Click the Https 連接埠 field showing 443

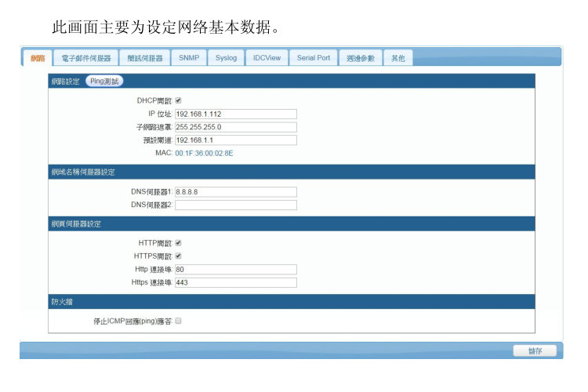tap(236, 282)
